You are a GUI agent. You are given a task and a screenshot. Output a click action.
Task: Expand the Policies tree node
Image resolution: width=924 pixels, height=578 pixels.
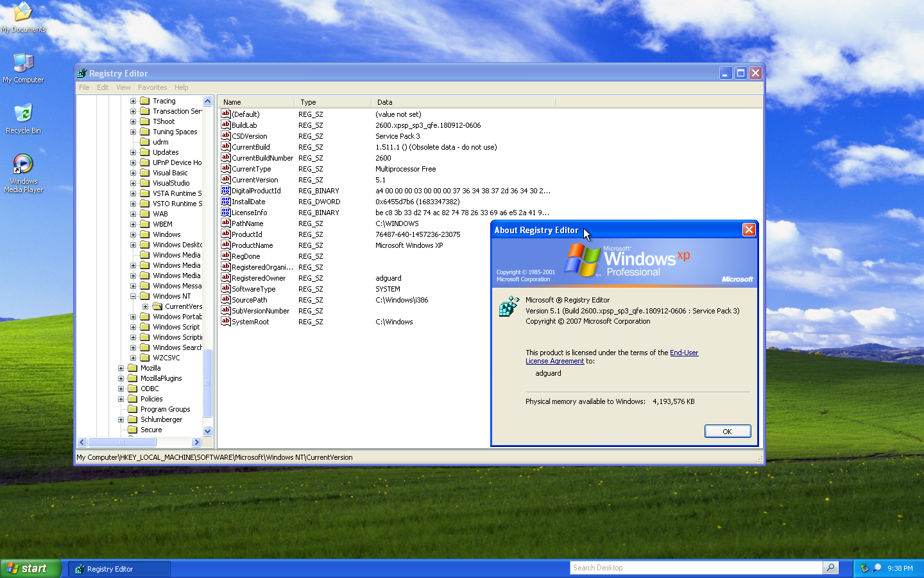coord(121,399)
